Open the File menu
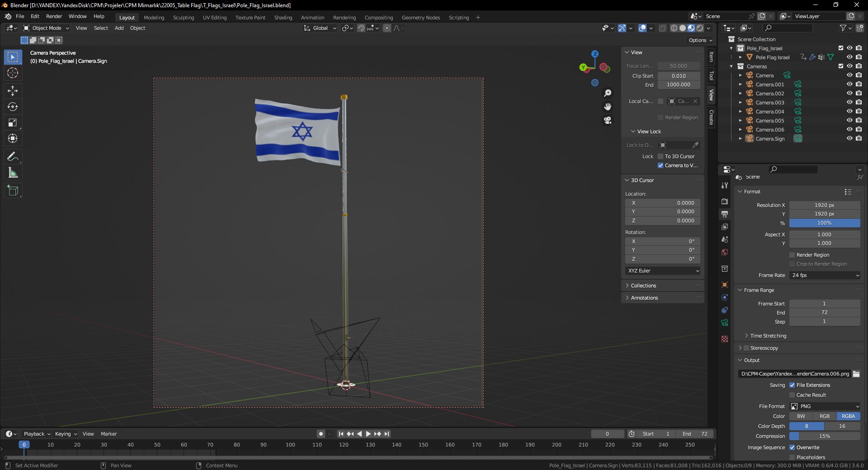 pyautogui.click(x=20, y=16)
